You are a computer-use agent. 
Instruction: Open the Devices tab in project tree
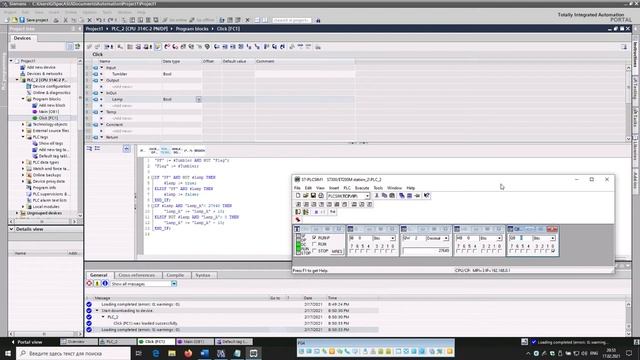[22, 38]
